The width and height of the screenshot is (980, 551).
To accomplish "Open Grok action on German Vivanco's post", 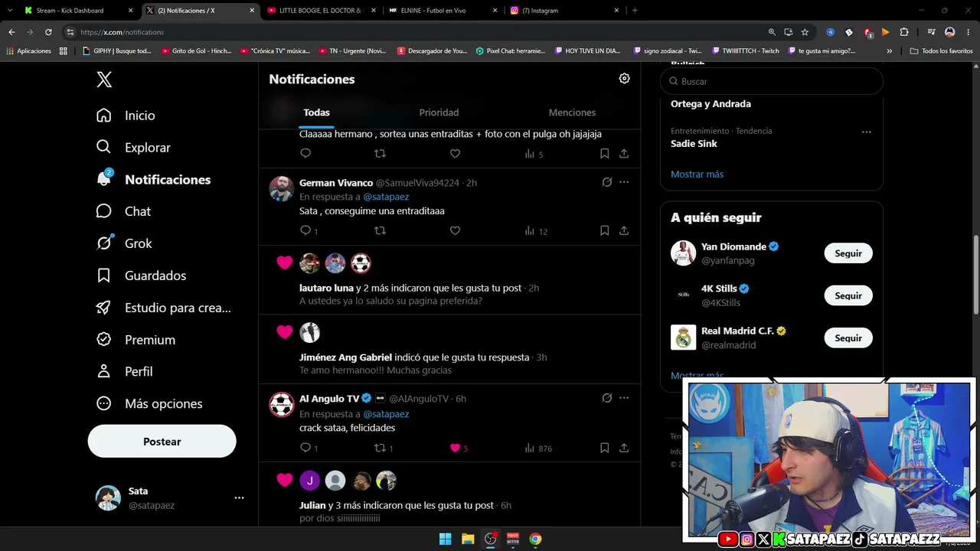I will tap(607, 182).
